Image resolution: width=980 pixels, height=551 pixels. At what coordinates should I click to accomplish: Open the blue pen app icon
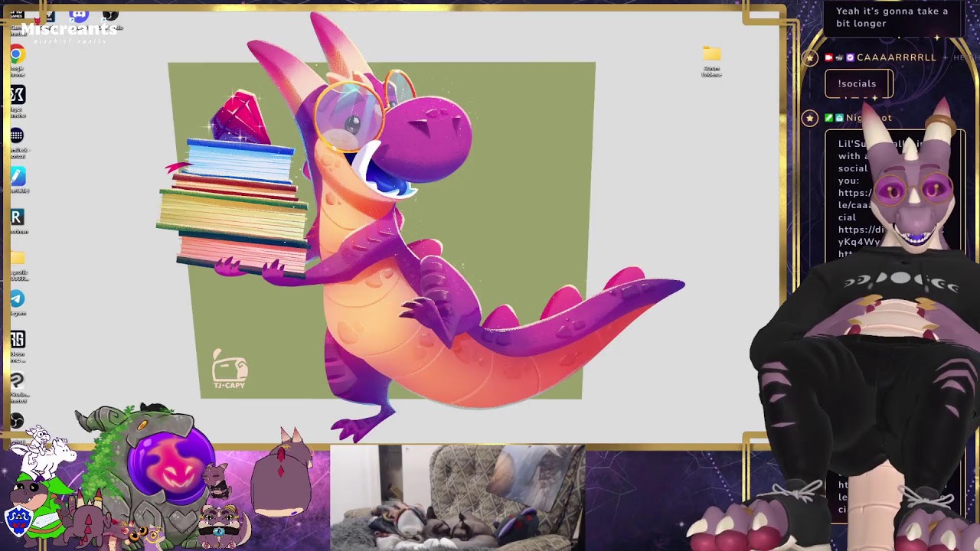click(17, 177)
